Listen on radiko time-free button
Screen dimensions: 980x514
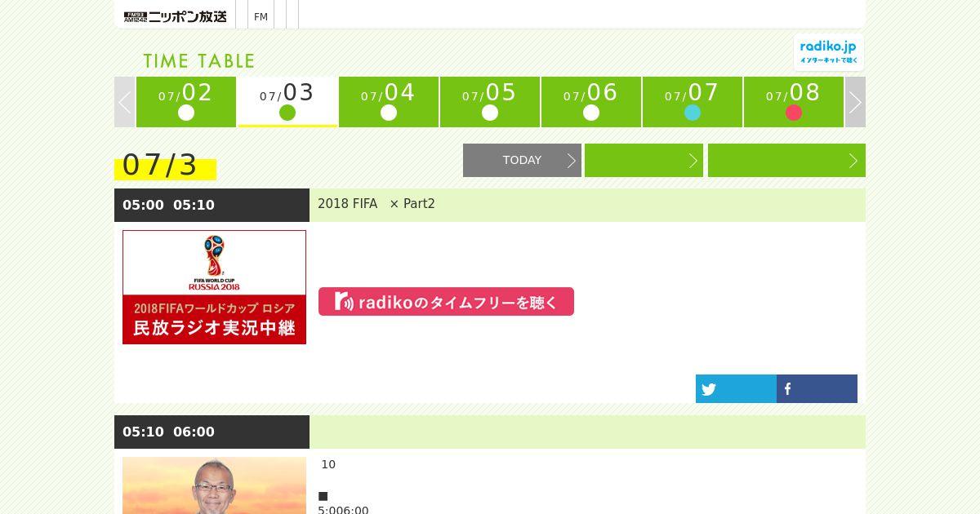pyautogui.click(x=446, y=301)
